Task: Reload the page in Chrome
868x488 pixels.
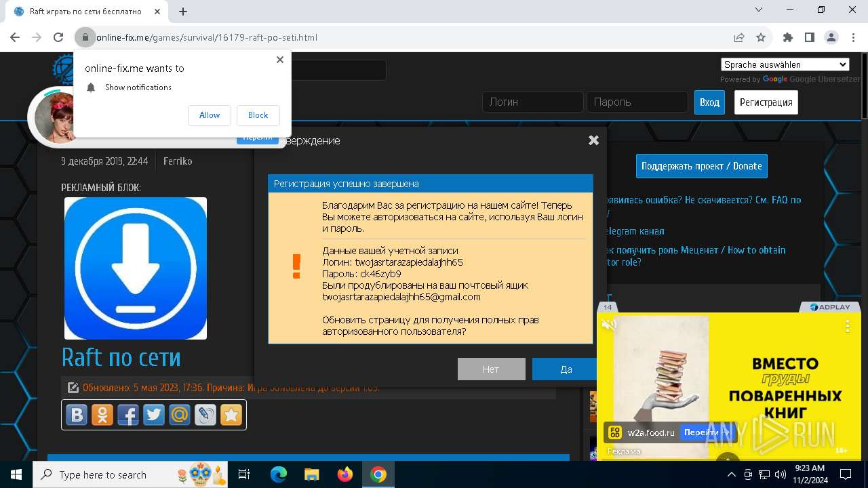Action: [x=58, y=37]
